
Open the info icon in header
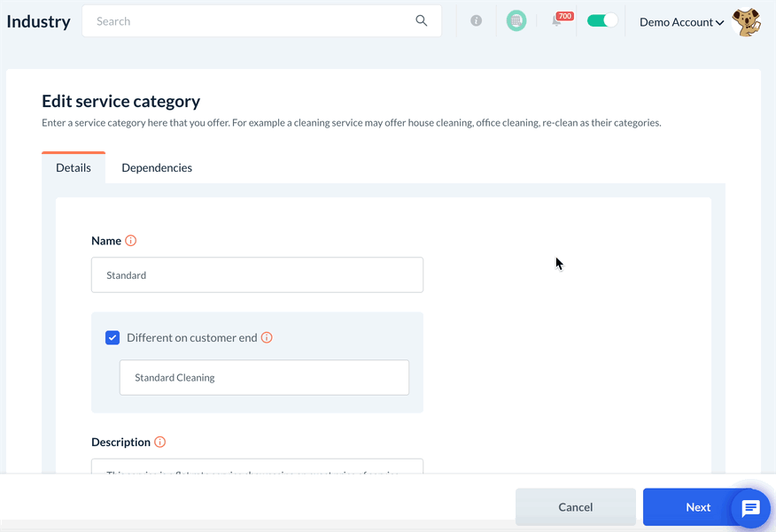(x=477, y=20)
